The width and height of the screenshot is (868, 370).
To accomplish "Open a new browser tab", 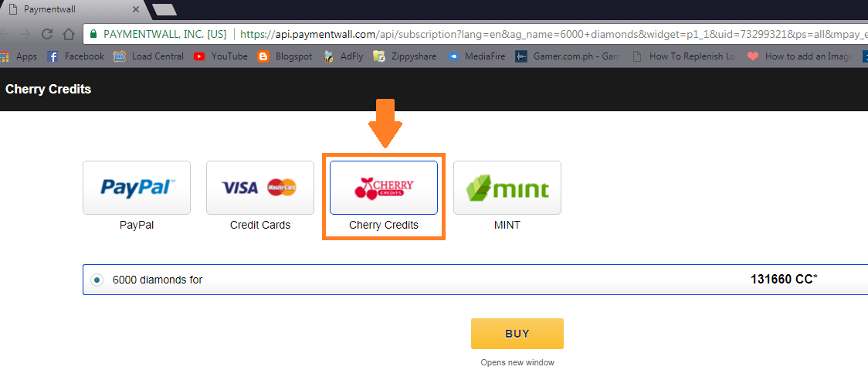I will (164, 9).
